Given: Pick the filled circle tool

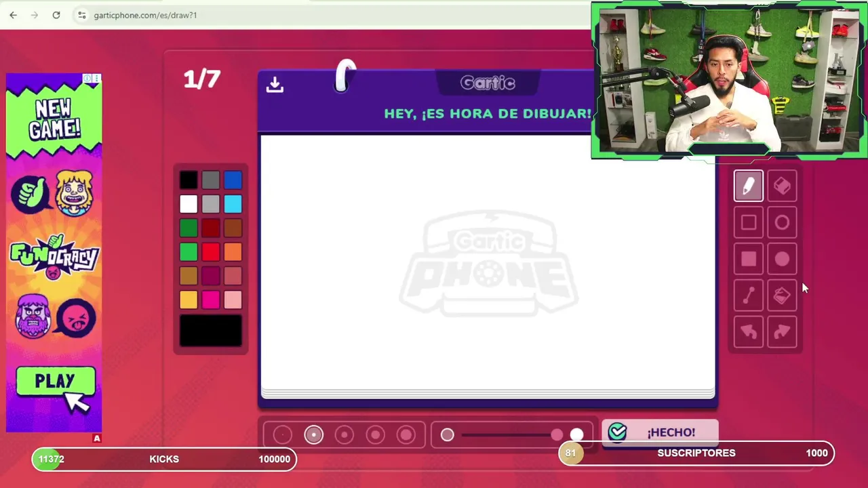Looking at the screenshot, I should click(x=782, y=260).
